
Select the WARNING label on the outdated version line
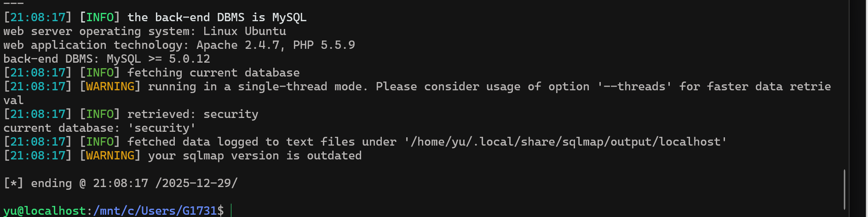110,156
